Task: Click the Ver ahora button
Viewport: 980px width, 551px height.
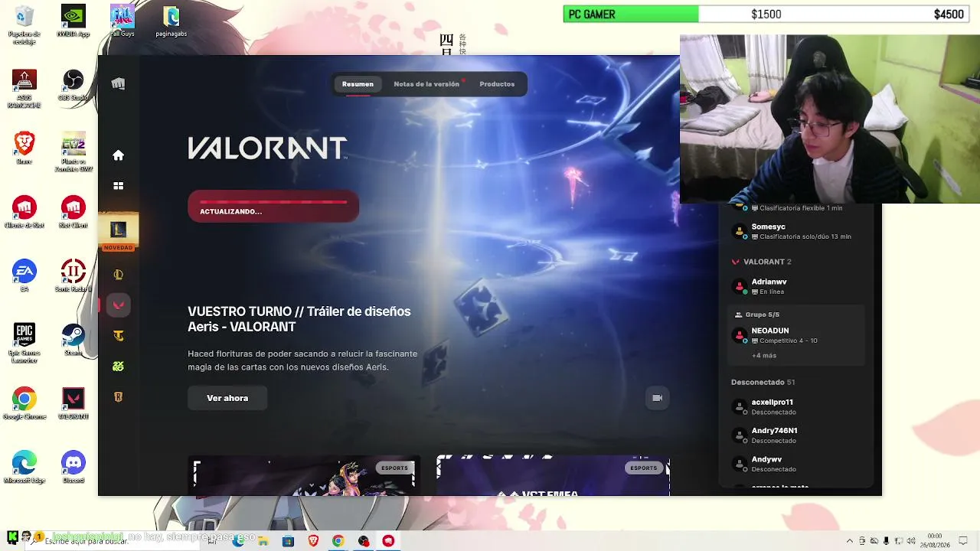Action: point(227,398)
